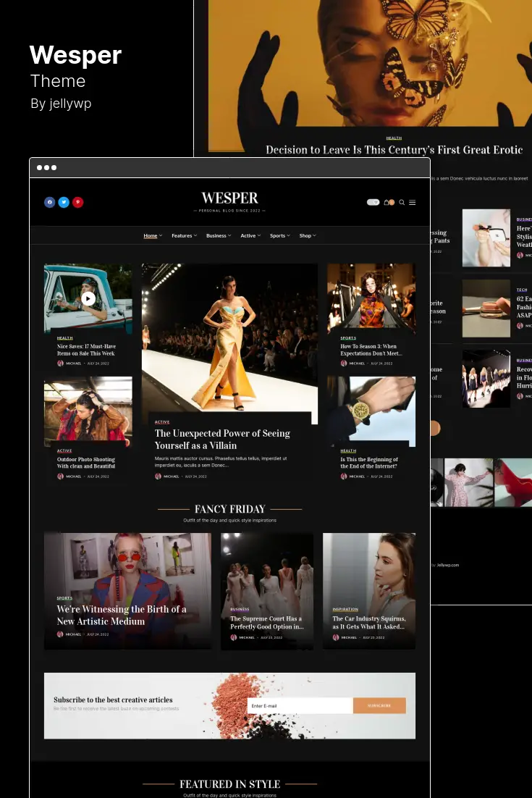Open the hamburger menu icon
Image resolution: width=532 pixels, height=798 pixels.
(x=413, y=202)
